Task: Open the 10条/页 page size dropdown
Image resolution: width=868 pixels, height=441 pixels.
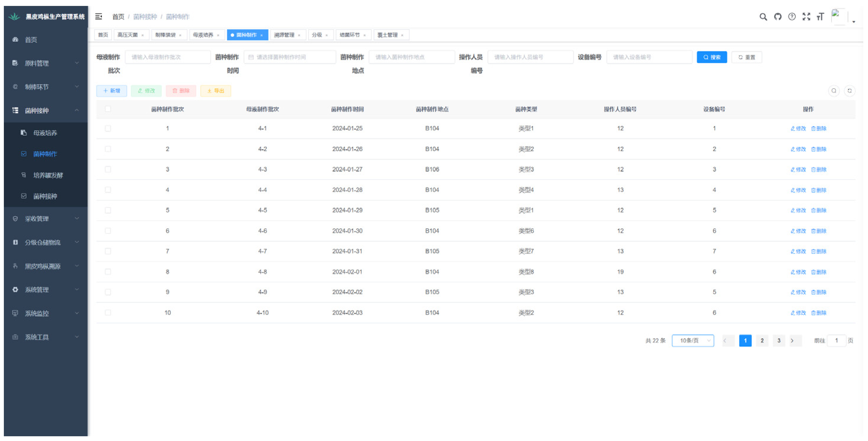Action: pyautogui.click(x=693, y=340)
